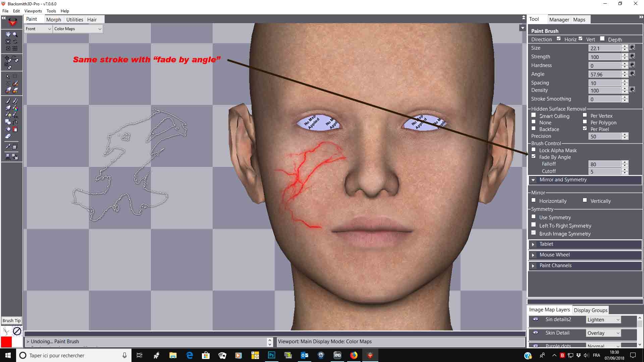Open Outlook from the taskbar
644x362 pixels.
coord(305,355)
